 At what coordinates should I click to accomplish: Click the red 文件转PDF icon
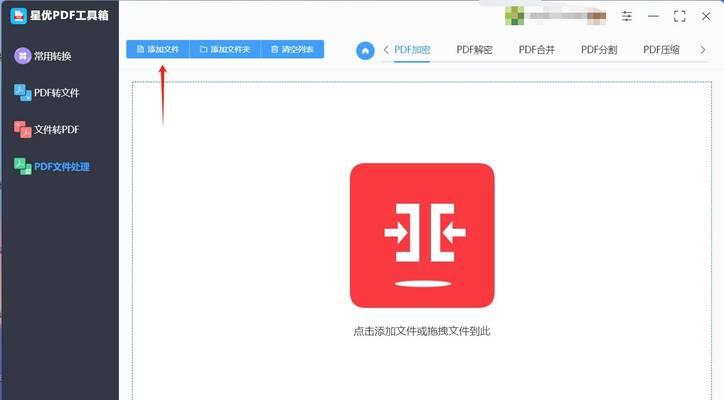click(22, 129)
